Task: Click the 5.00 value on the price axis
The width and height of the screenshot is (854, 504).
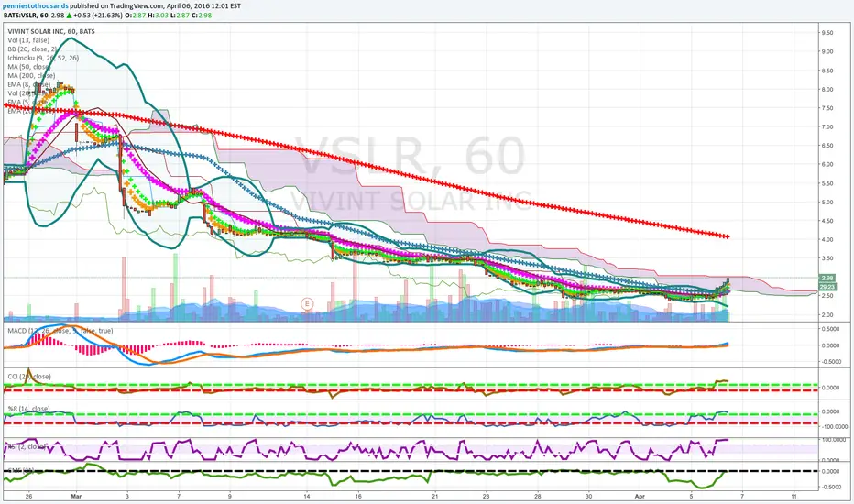Action: (827, 203)
